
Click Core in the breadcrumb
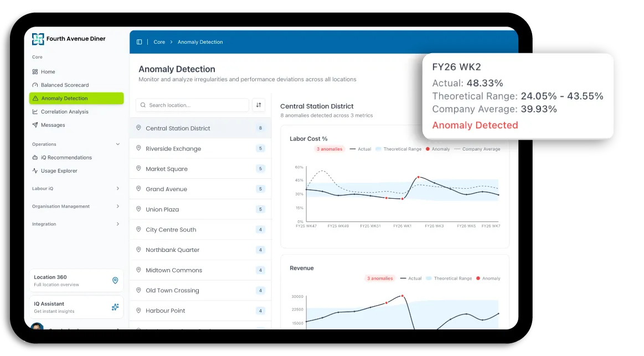coord(159,42)
